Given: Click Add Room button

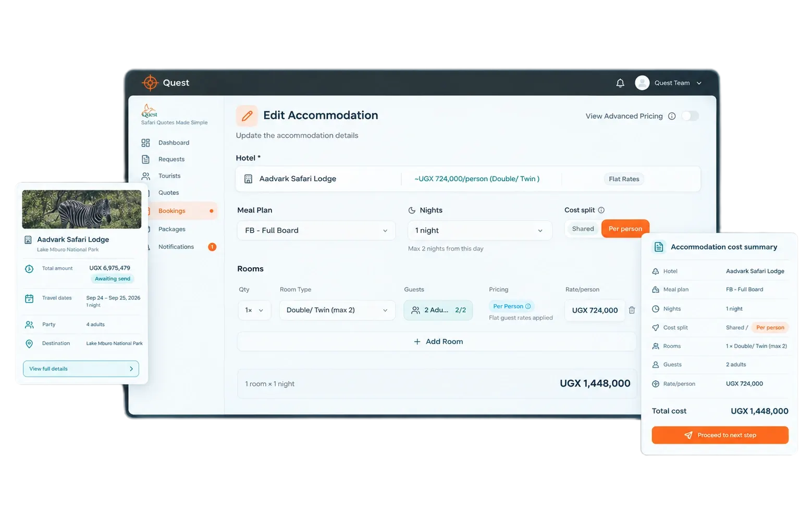Looking at the screenshot, I should (437, 342).
